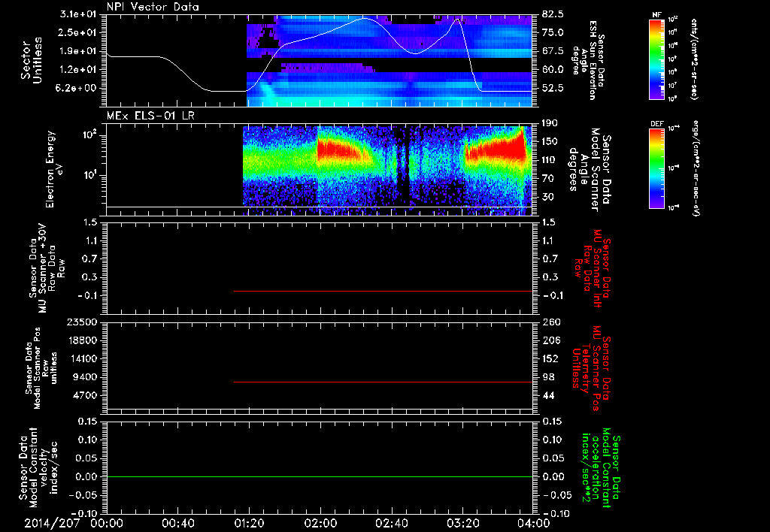Click the 98 telemetry tick value
Screen dimensions: 770x532
click(x=548, y=377)
